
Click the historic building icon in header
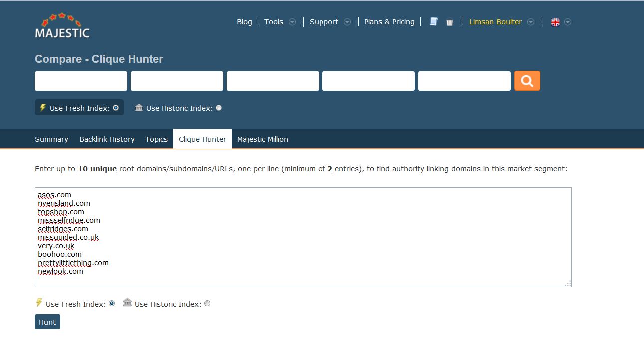pos(139,107)
